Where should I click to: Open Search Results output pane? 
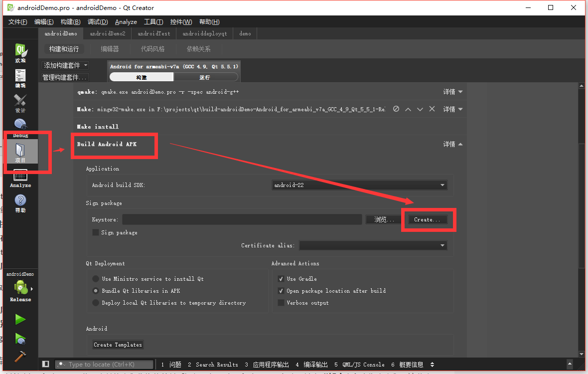(x=213, y=364)
